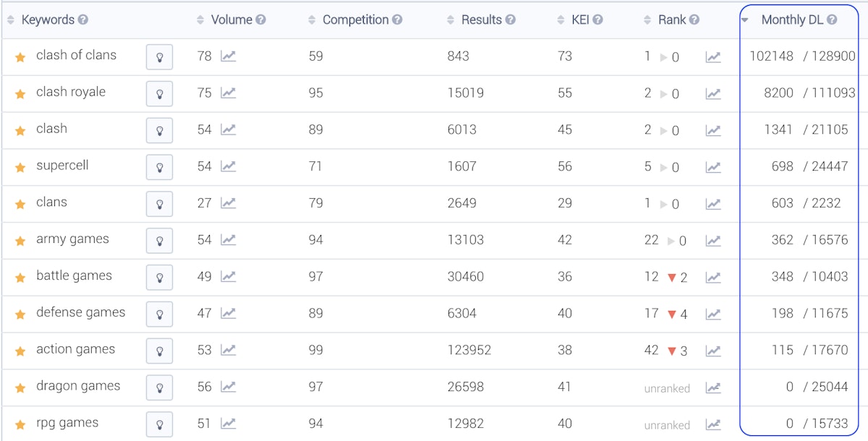This screenshot has width=868, height=441.
Task: Toggle Monthly DL descending sort arrow
Action: tap(745, 20)
